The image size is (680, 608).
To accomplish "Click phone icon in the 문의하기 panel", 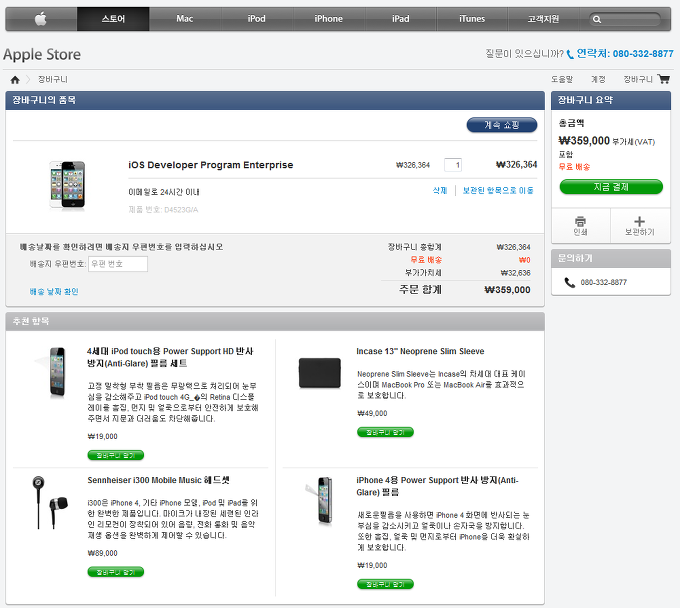I will tap(569, 282).
